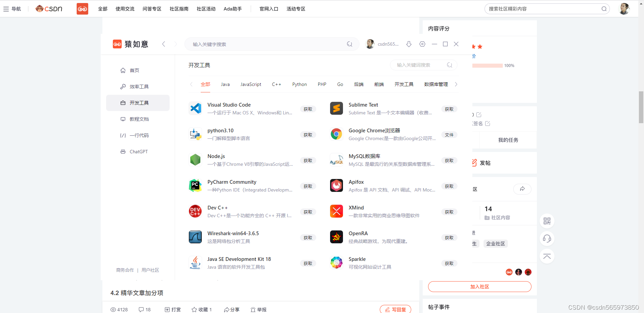
Task: Select the python3.10 installer icon
Action: coord(195,134)
